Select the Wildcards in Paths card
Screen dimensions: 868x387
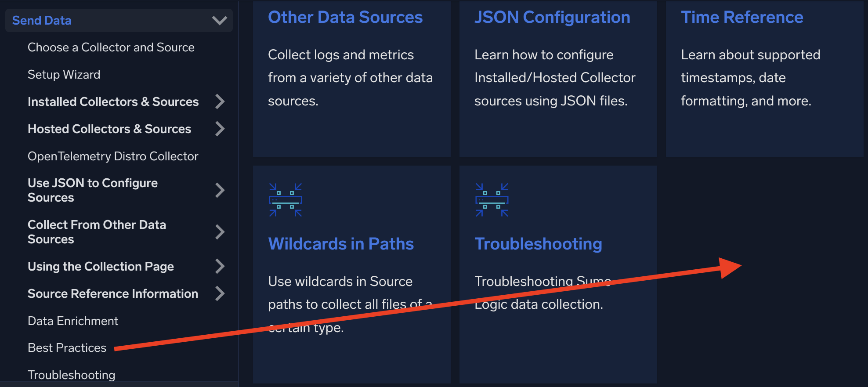[341, 244]
